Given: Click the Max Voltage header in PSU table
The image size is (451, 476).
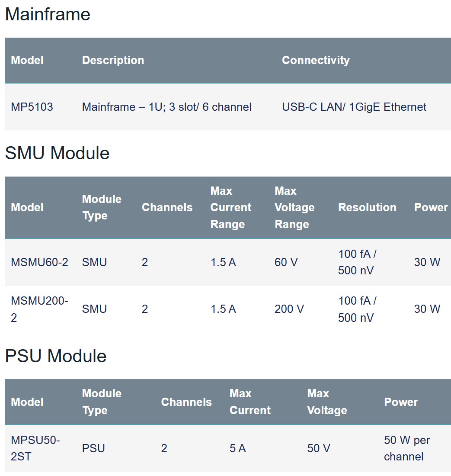Looking at the screenshot, I should tap(327, 402).
